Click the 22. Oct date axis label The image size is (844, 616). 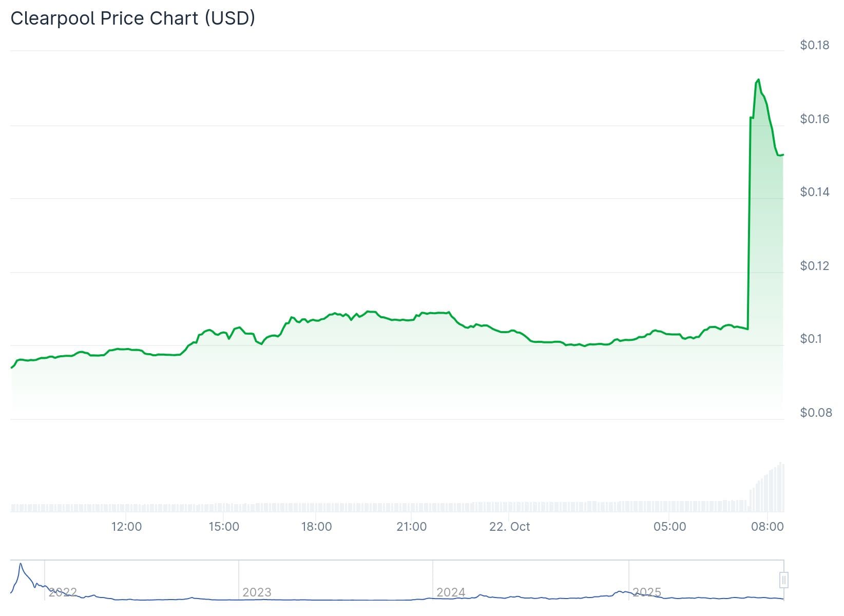pos(509,527)
